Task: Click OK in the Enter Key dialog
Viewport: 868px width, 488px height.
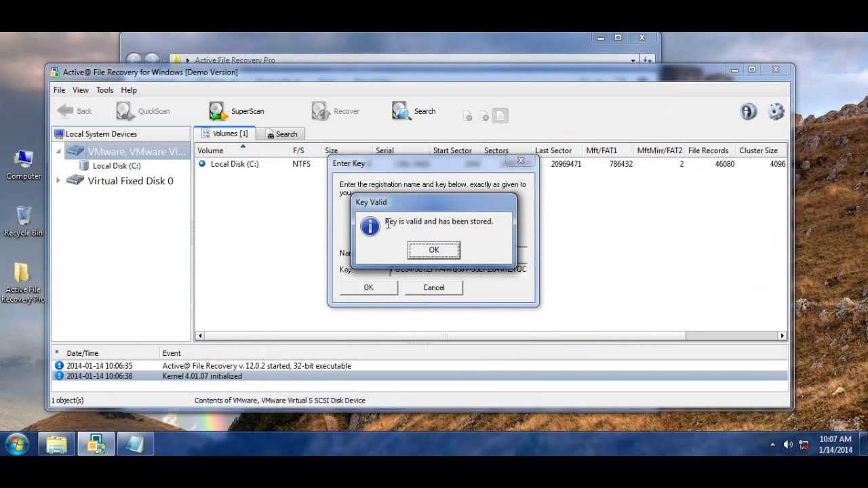Action: pyautogui.click(x=368, y=287)
